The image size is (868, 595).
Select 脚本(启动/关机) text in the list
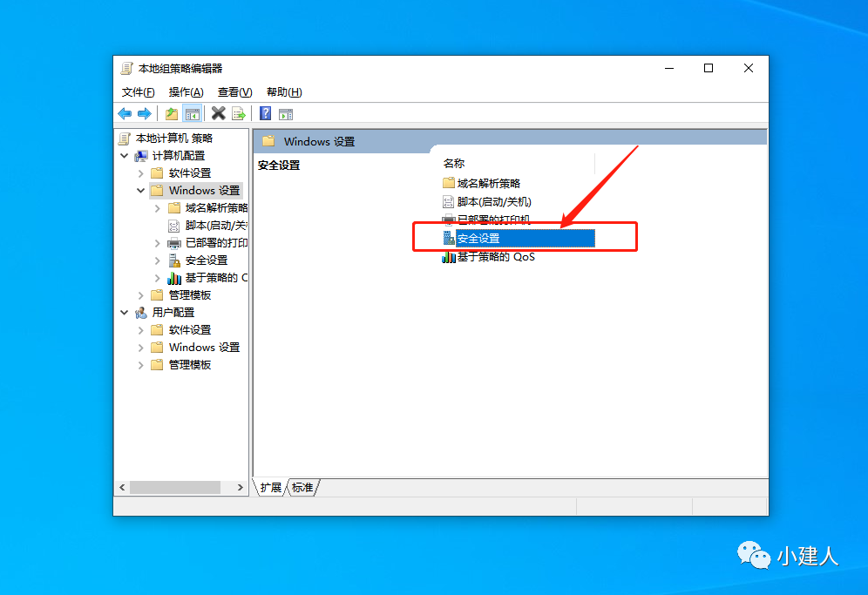click(x=494, y=201)
